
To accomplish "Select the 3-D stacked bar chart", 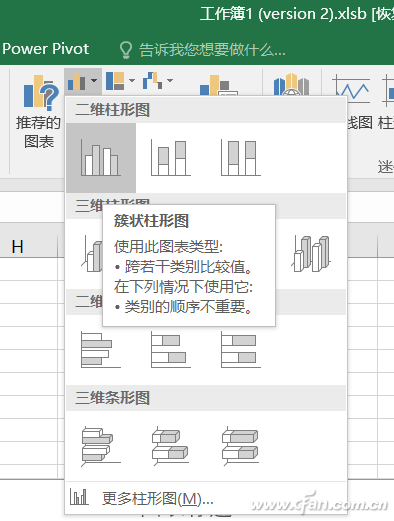I will tap(171, 445).
